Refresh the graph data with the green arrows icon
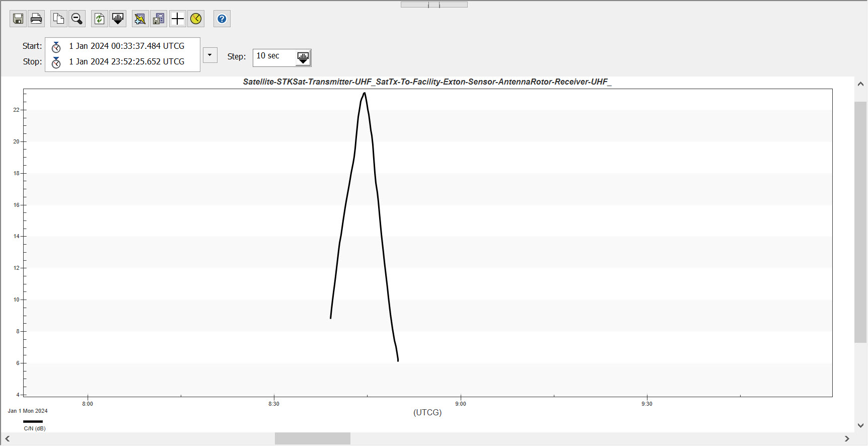868x446 pixels. coord(100,19)
